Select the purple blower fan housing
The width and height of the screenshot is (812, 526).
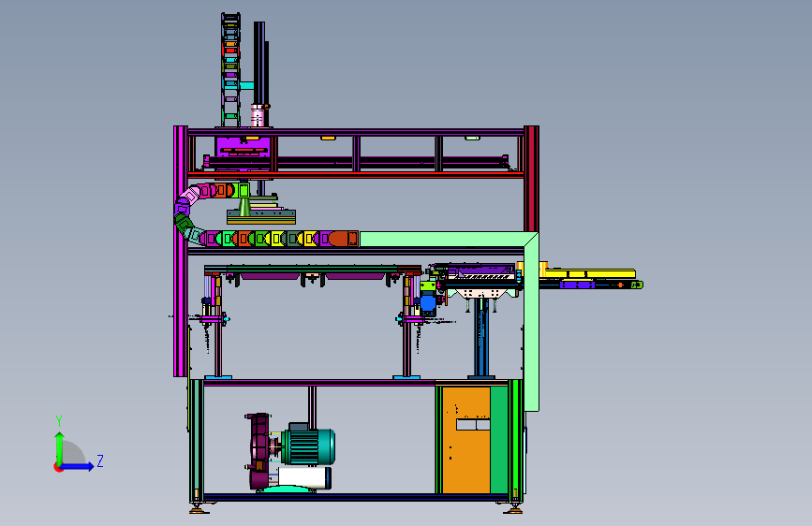(259, 450)
